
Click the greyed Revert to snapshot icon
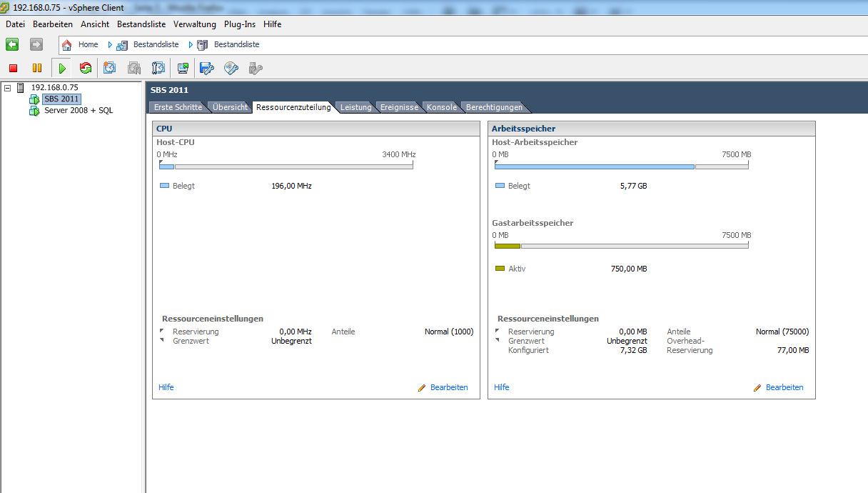133,68
